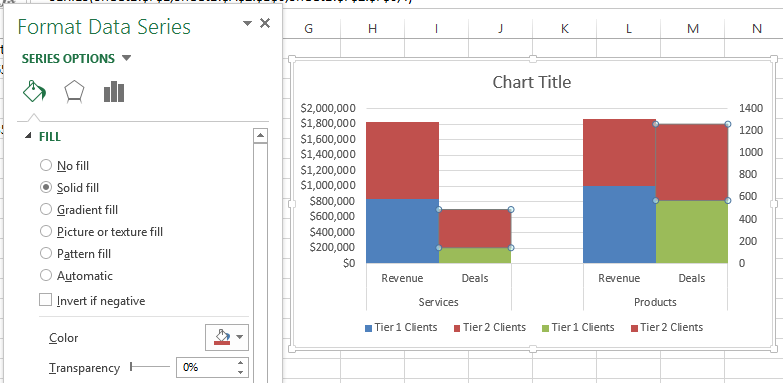The image size is (783, 383).
Task: Open the Fill & Line paint bucket tab
Action: click(34, 92)
